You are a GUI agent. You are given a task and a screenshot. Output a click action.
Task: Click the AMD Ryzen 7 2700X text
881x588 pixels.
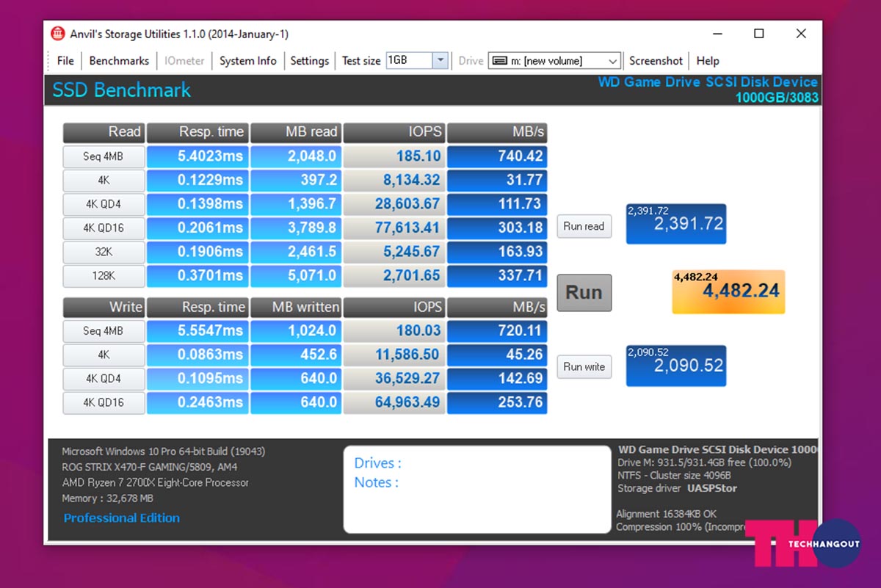pos(155,482)
